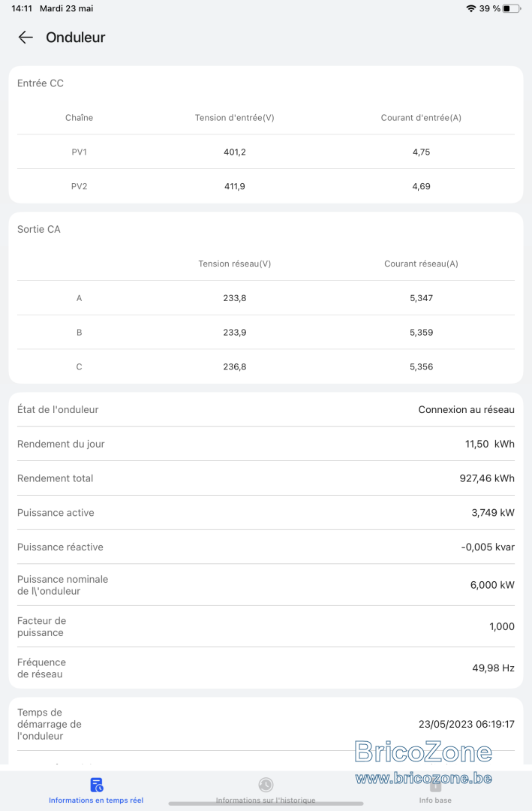Tap the phase C voltage value 236,8
Screen dimensions: 532x811
click(x=235, y=366)
